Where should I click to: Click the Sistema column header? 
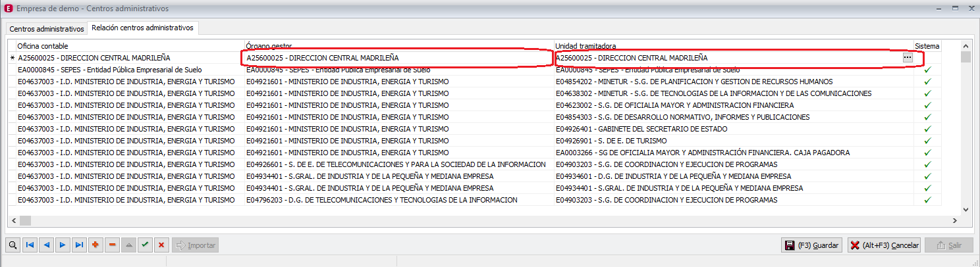coord(927,46)
